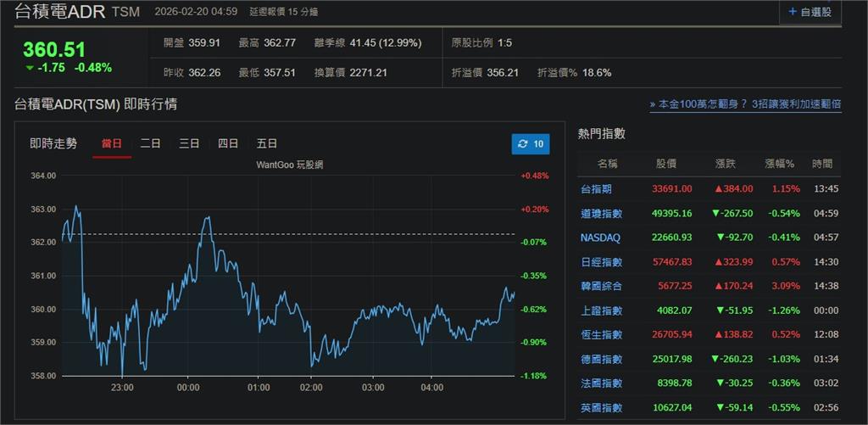
Task: Click the 延遲報價 15 分鐘 notice
Action: (x=284, y=12)
